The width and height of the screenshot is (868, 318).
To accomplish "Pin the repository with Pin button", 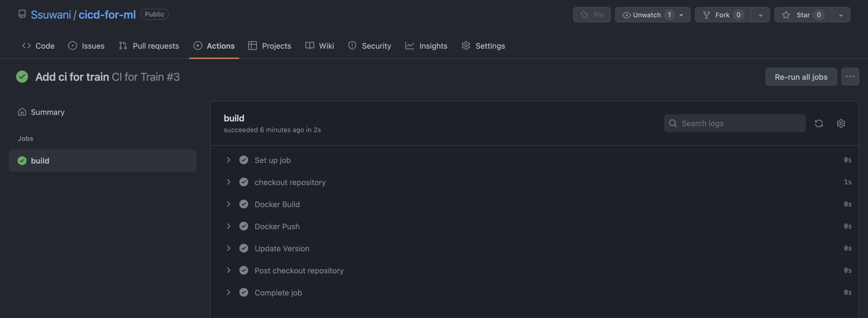I will coord(592,15).
